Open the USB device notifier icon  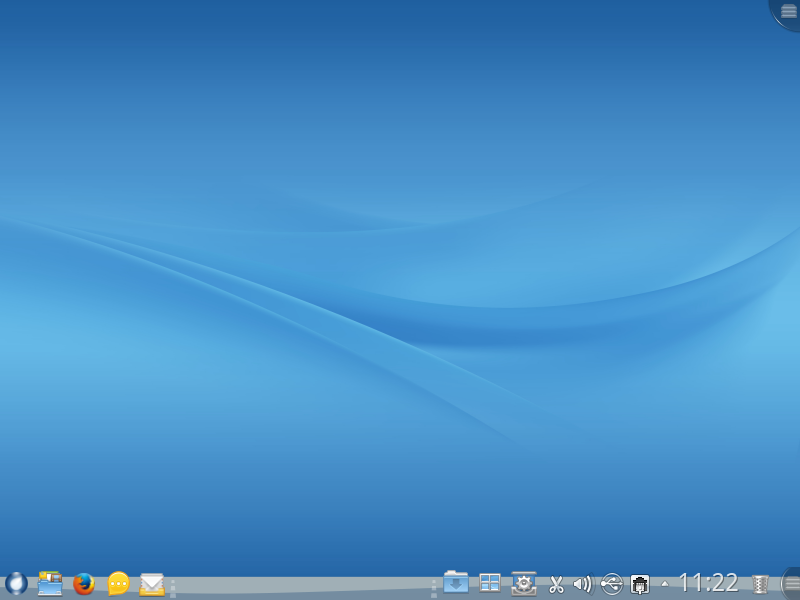[x=612, y=584]
